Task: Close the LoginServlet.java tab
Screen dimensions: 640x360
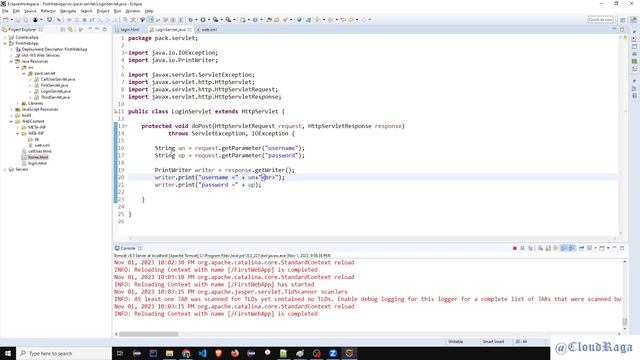Action: click(190, 30)
